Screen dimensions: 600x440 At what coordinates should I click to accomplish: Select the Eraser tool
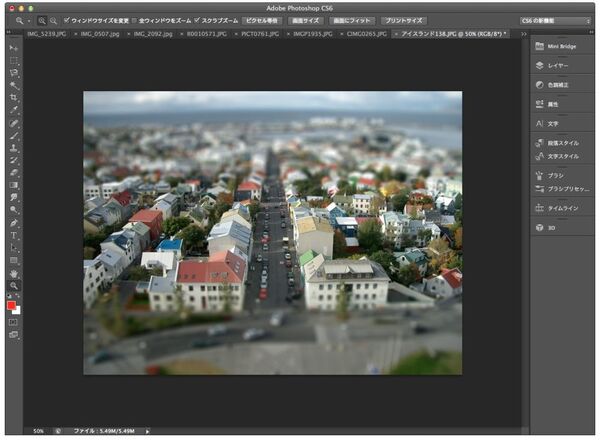coord(13,172)
